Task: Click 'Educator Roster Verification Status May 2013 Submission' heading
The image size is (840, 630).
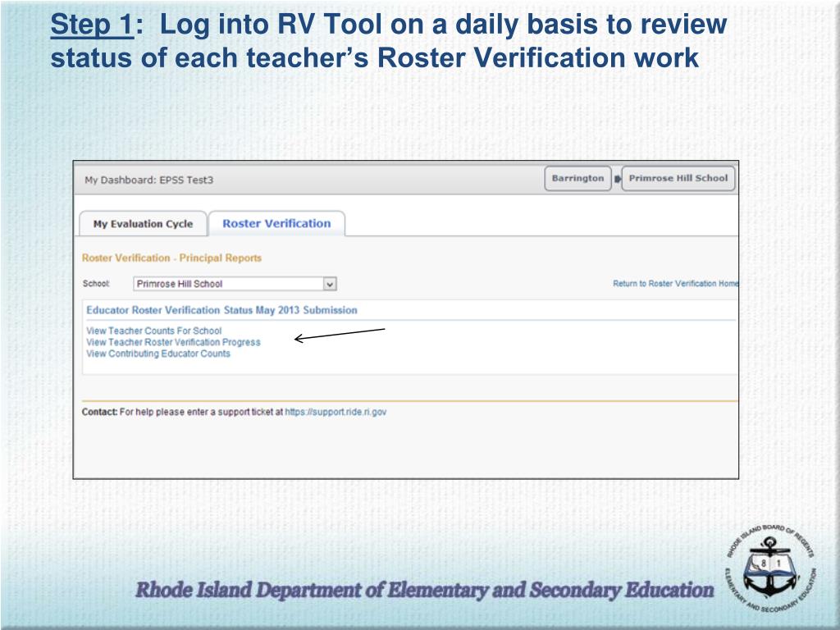Action: tap(221, 310)
